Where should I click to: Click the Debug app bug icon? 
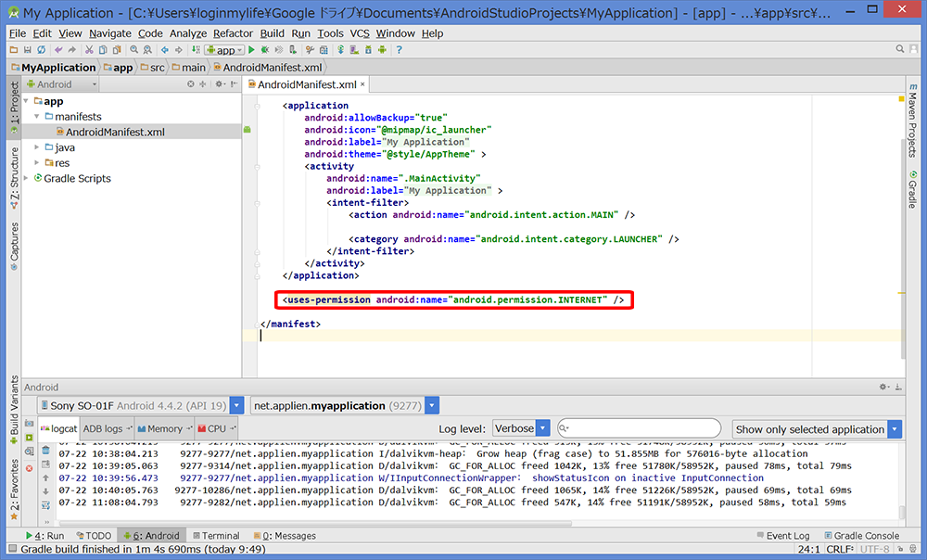click(x=265, y=50)
